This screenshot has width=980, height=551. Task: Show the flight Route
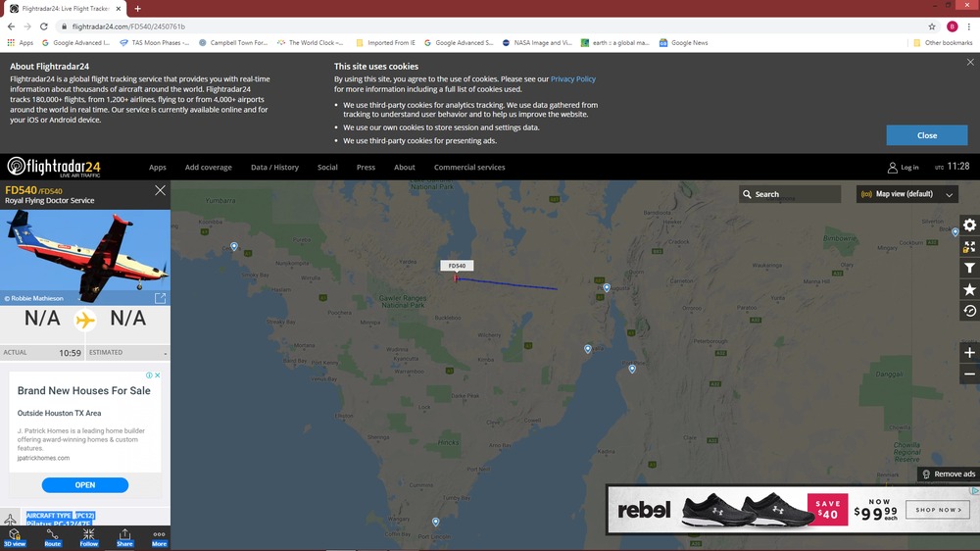tap(52, 537)
